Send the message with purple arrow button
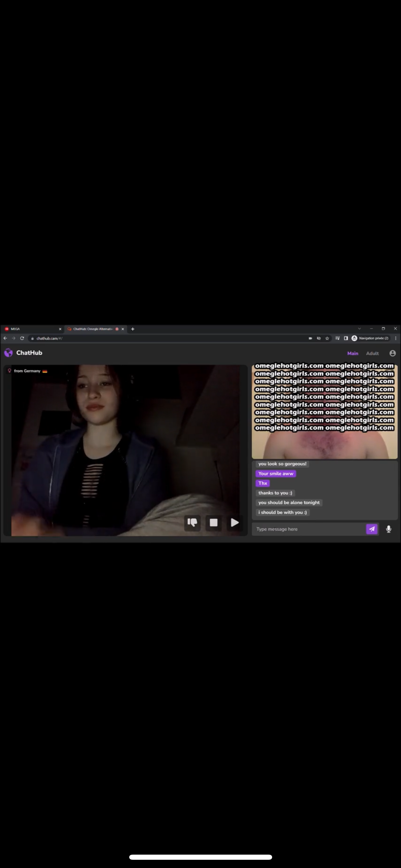This screenshot has width=401, height=868. pos(372,529)
